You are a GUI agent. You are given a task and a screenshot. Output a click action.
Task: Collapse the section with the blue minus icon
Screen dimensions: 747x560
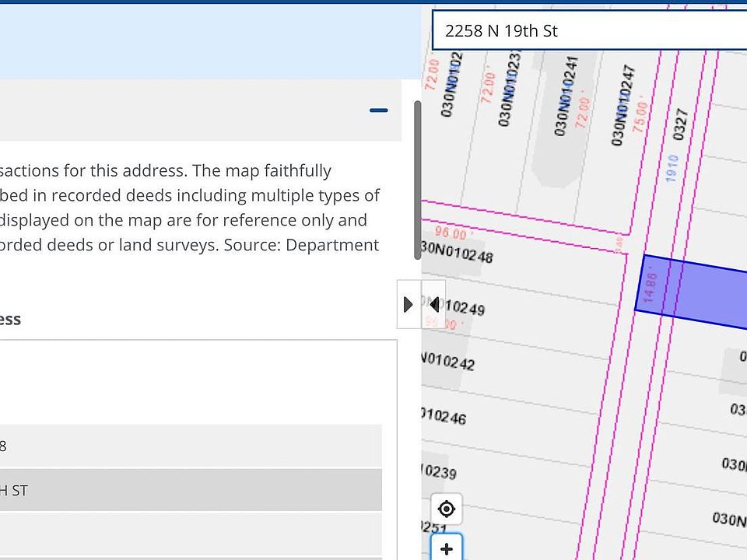coord(379,110)
